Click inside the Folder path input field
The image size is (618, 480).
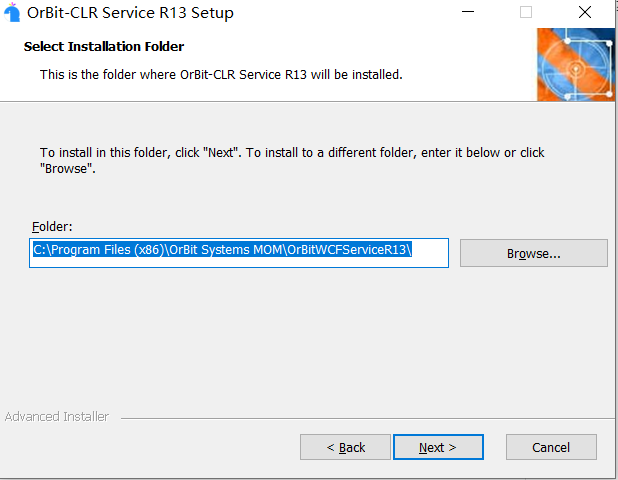tap(239, 253)
